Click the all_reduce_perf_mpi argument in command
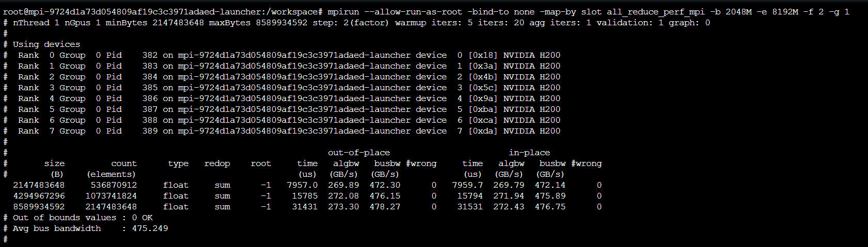The image size is (868, 247). pyautogui.click(x=656, y=11)
